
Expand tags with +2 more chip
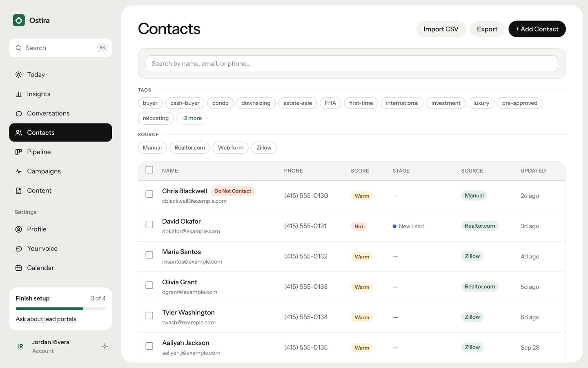[192, 118]
